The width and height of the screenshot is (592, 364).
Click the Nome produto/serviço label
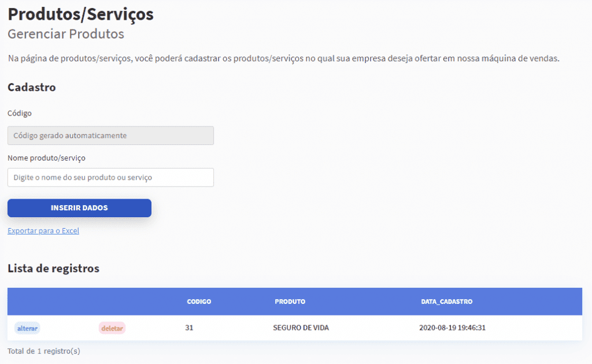point(46,158)
